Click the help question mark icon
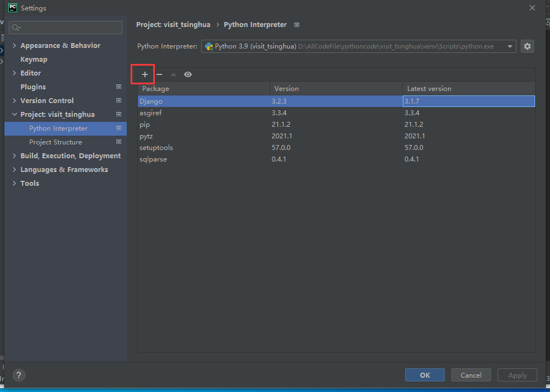Image resolution: width=550 pixels, height=392 pixels. click(x=19, y=375)
